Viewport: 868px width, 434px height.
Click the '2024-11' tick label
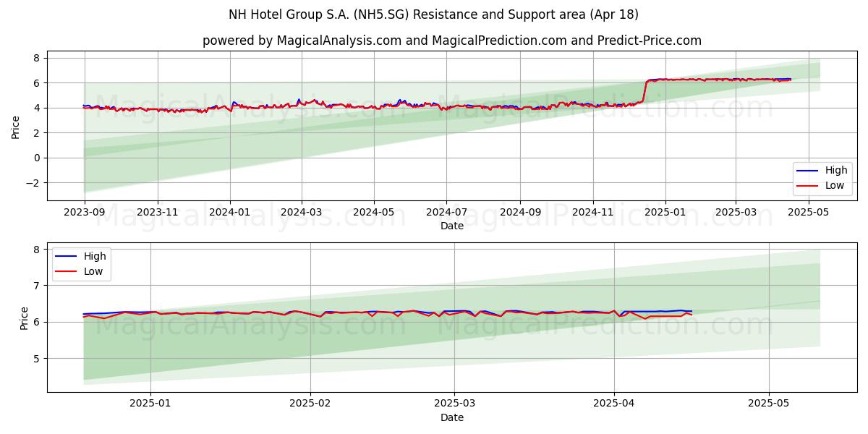point(592,213)
